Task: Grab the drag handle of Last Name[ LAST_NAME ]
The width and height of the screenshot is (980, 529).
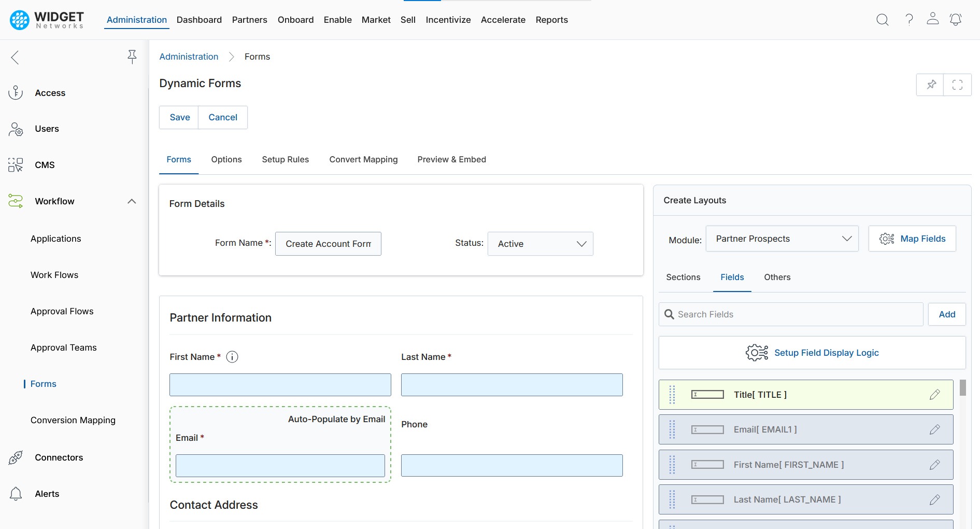Action: [672, 499]
